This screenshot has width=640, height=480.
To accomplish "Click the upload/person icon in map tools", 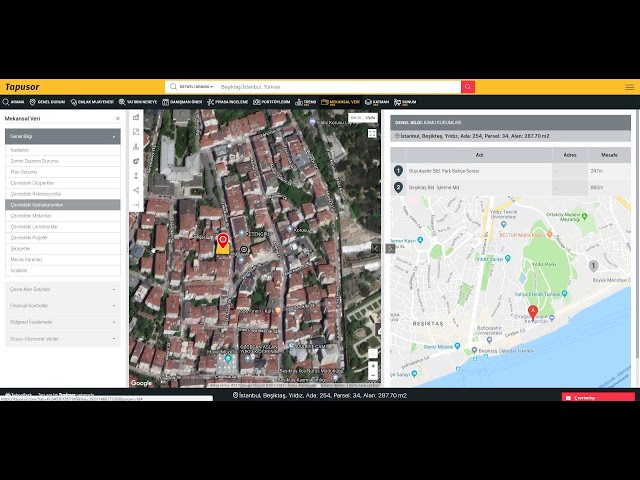I will click(136, 176).
